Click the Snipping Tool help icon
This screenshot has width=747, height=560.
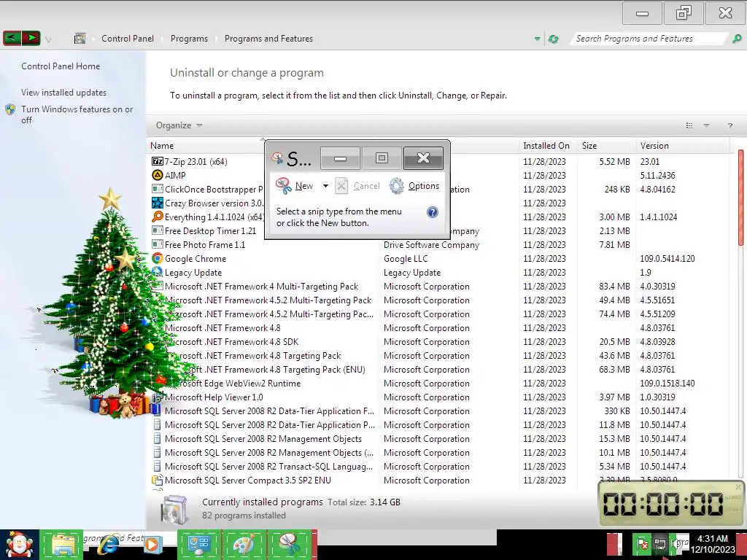(x=432, y=212)
